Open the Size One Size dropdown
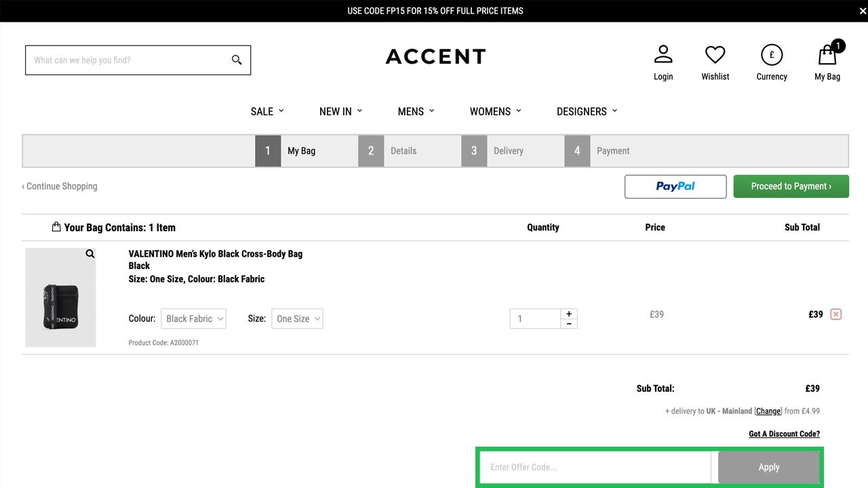 point(297,319)
